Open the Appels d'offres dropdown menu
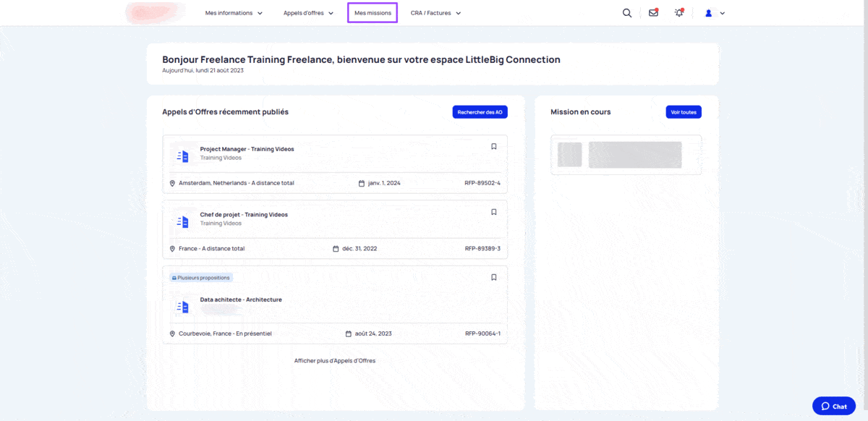868x421 pixels. click(x=308, y=13)
